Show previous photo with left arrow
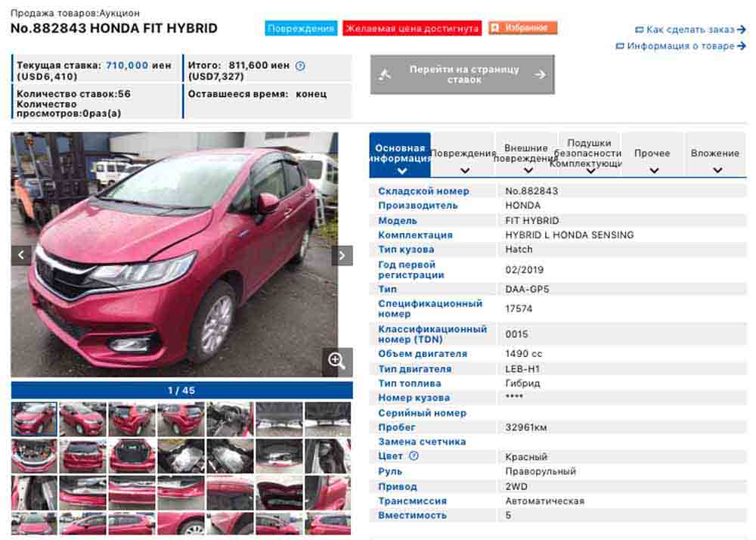This screenshot has width=756, height=540. click(x=21, y=255)
